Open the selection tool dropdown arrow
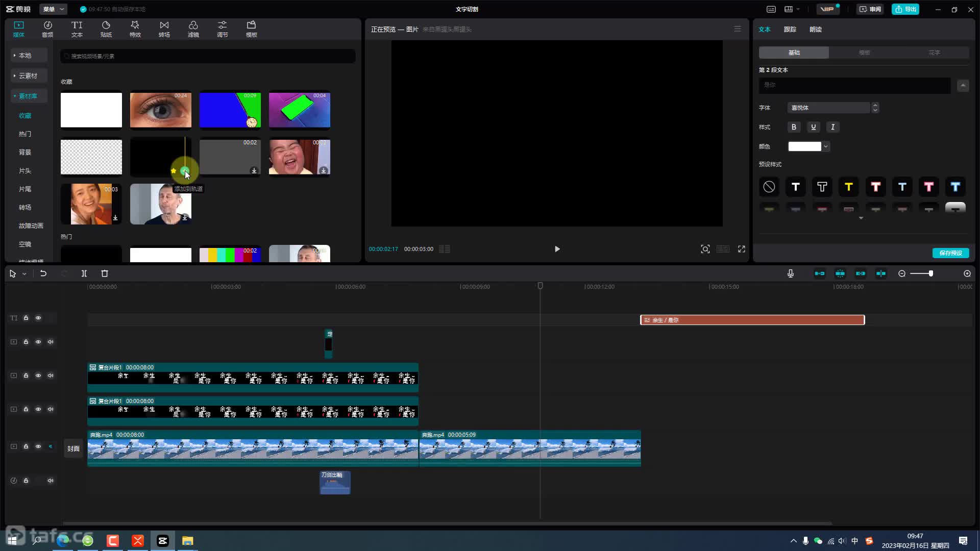Image resolution: width=980 pixels, height=551 pixels. coord(24,274)
